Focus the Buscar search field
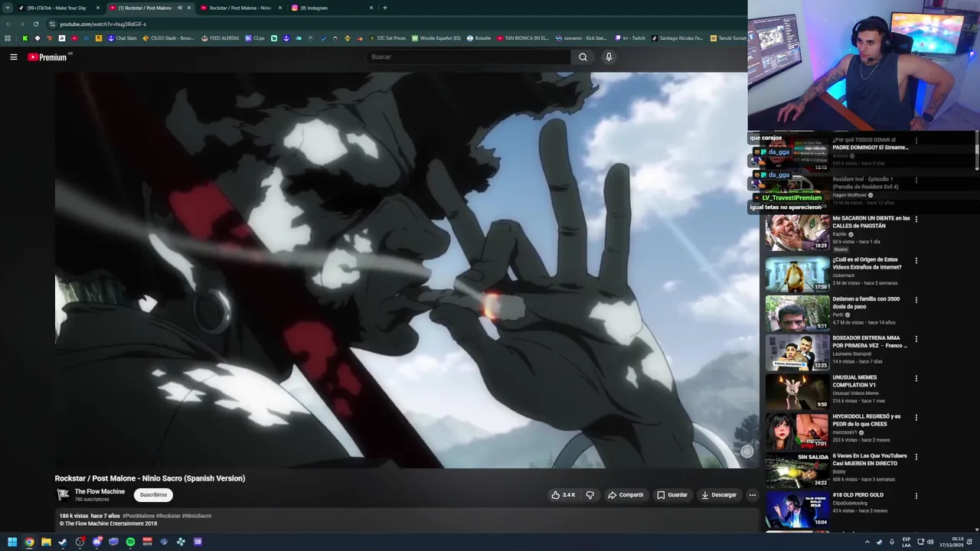The width and height of the screenshot is (980, 551). tap(469, 57)
